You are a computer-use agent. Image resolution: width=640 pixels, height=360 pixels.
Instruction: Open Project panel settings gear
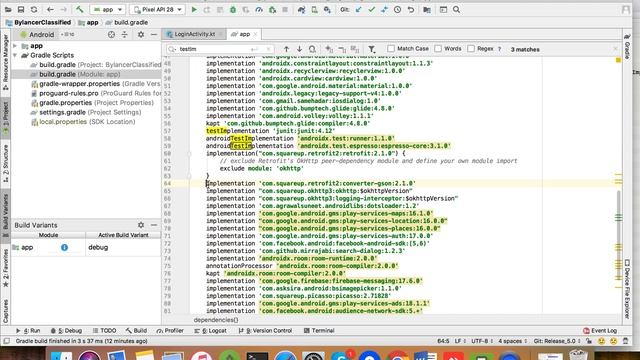click(141, 35)
